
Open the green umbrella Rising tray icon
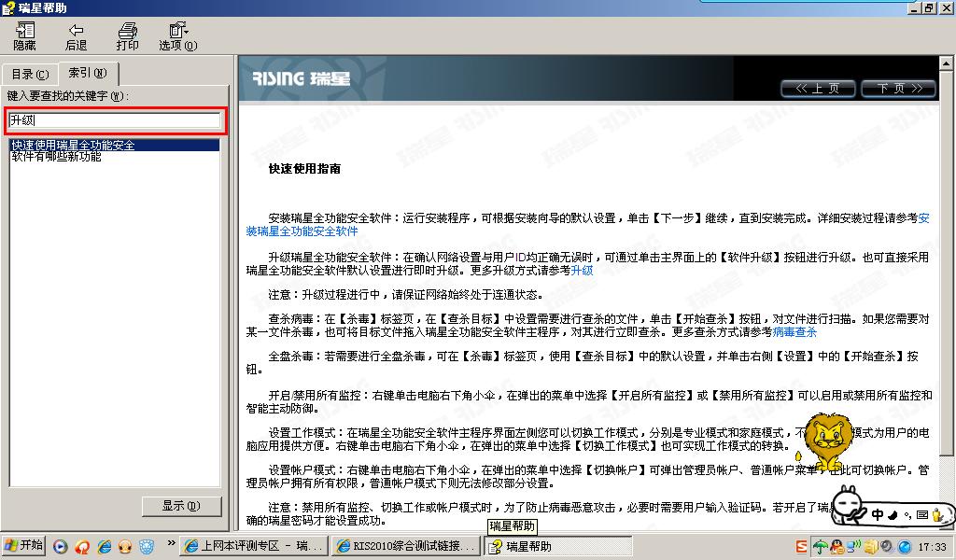pos(821,547)
